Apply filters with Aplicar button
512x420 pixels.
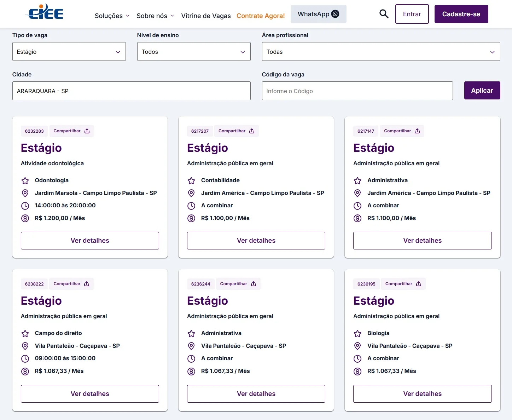click(x=482, y=91)
